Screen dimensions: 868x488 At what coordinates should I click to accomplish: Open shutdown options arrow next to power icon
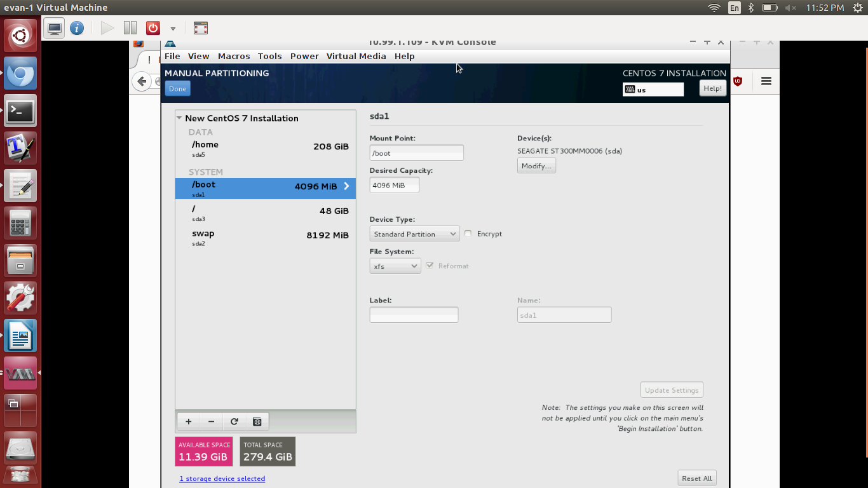pos(173,29)
